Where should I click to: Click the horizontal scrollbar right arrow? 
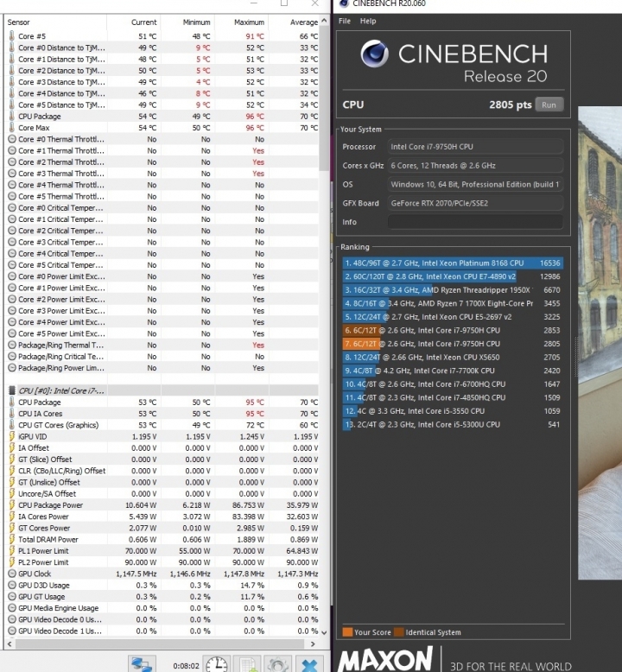click(313, 643)
